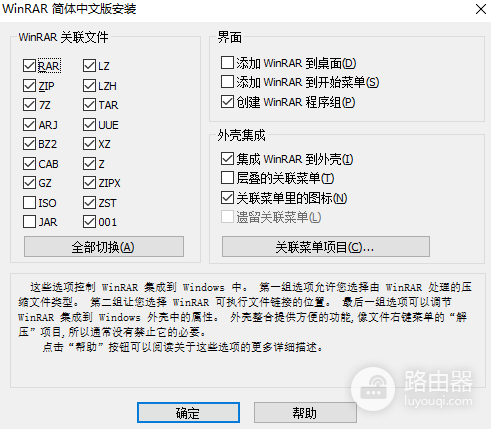The image size is (491, 429).
Task: Toggle the ARJ association checkbox
Action: pos(30,125)
